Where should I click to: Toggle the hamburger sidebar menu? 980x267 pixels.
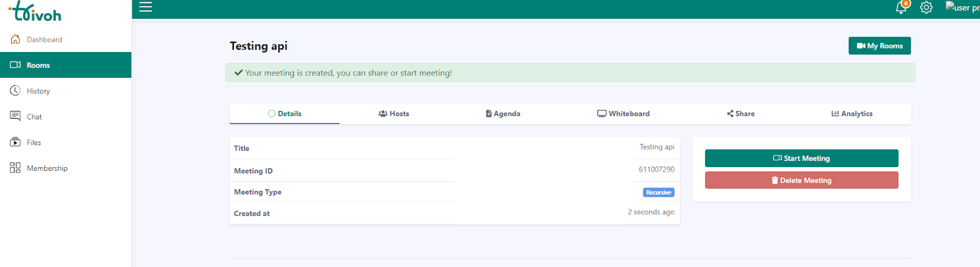coord(145,7)
